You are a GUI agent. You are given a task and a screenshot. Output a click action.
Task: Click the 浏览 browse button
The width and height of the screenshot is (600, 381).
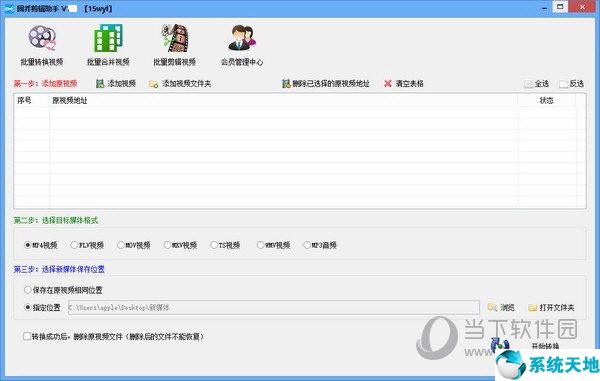[501, 307]
